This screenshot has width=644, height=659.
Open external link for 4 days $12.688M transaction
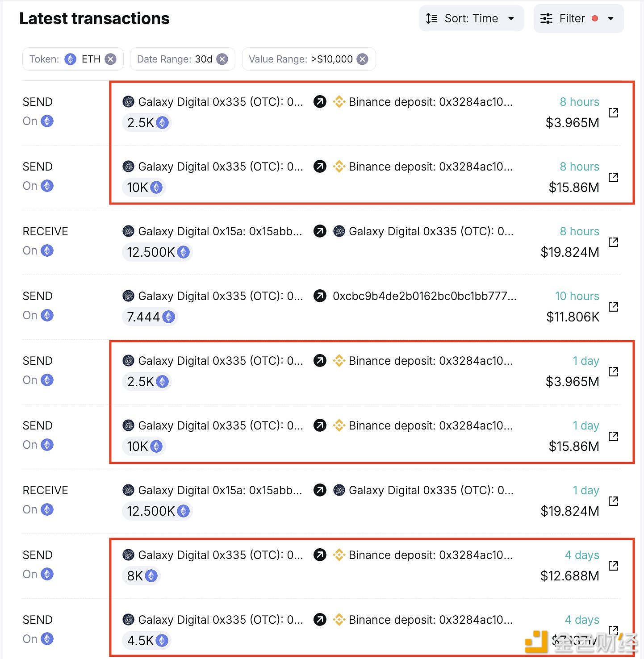pos(613,566)
